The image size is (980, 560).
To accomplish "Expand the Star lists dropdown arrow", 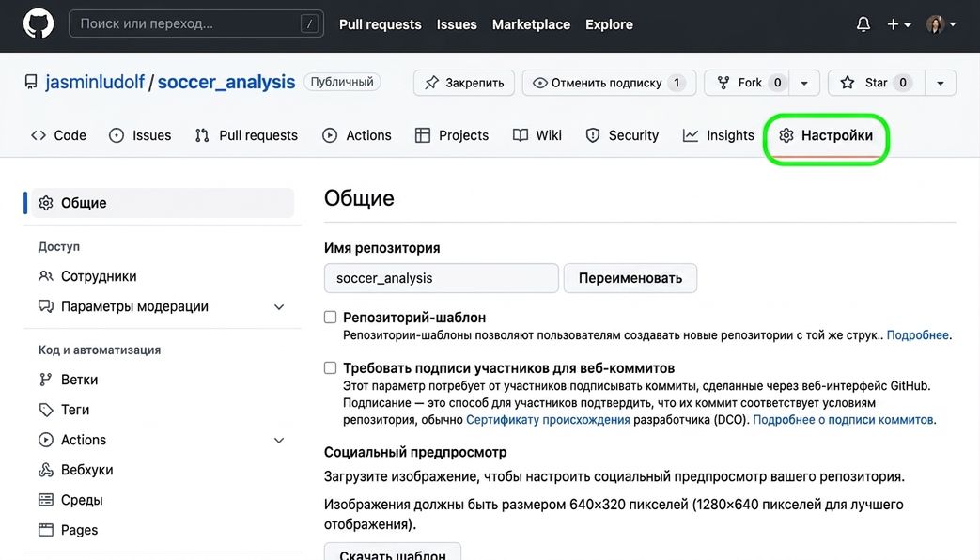I will 940,83.
